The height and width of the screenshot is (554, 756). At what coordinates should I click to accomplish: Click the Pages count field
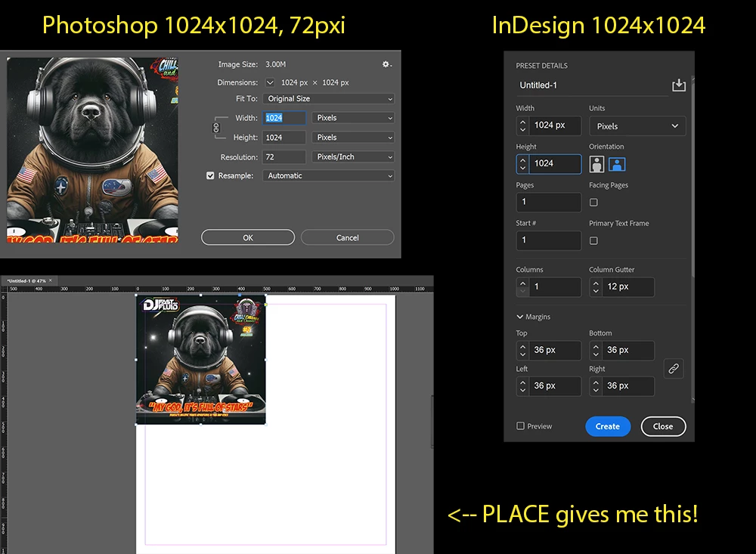point(549,202)
